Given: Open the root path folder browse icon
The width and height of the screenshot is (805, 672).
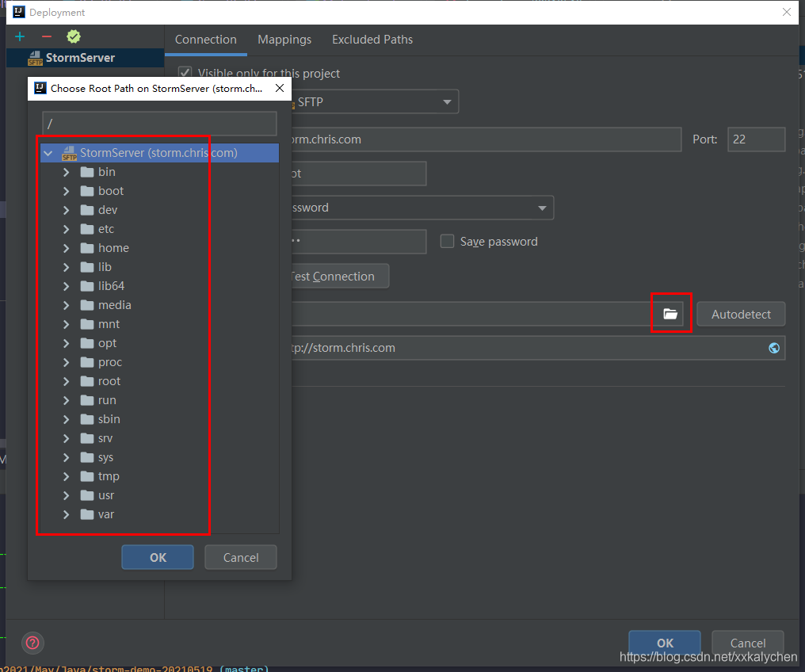Looking at the screenshot, I should [670, 314].
